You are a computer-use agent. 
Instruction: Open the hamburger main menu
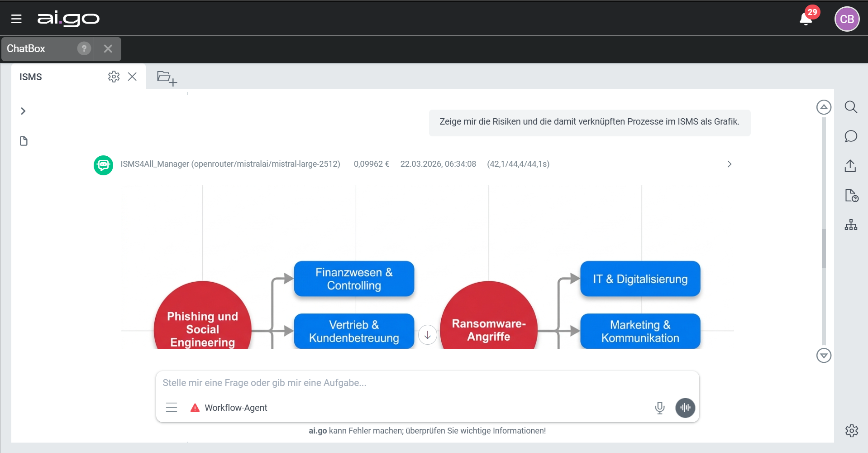[16, 19]
